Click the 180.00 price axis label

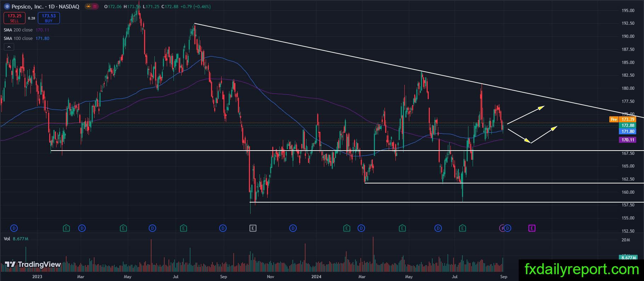628,88
